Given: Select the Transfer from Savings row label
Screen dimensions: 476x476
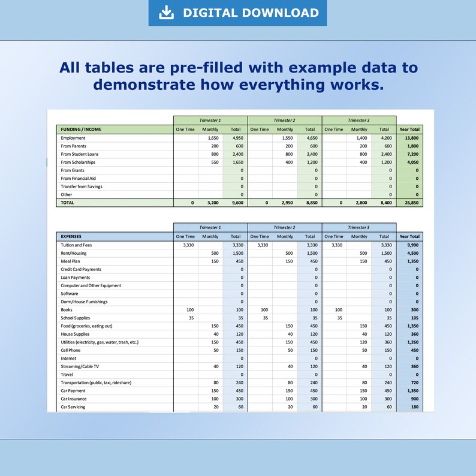Looking at the screenshot, I should click(x=82, y=186).
